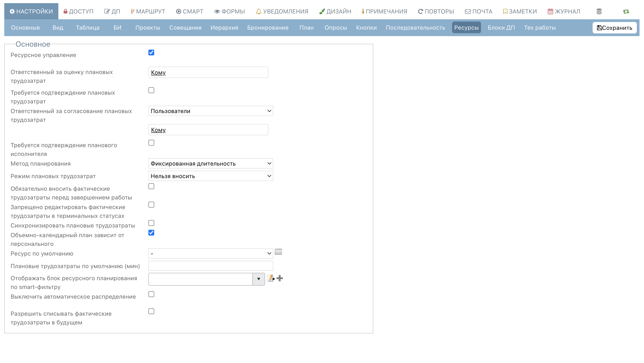The image size is (644, 363).
Task: Switch to the Совещания sub-tab
Action: point(185,28)
